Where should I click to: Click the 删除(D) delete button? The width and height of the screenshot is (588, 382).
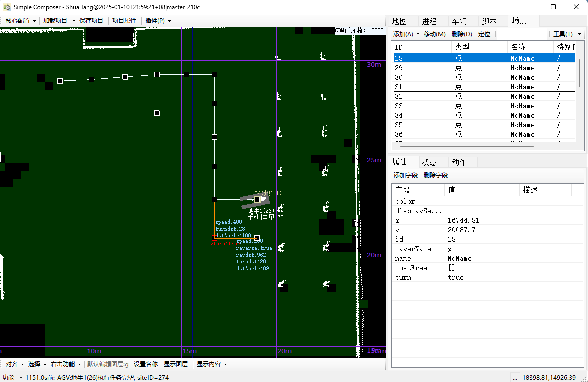tap(461, 34)
